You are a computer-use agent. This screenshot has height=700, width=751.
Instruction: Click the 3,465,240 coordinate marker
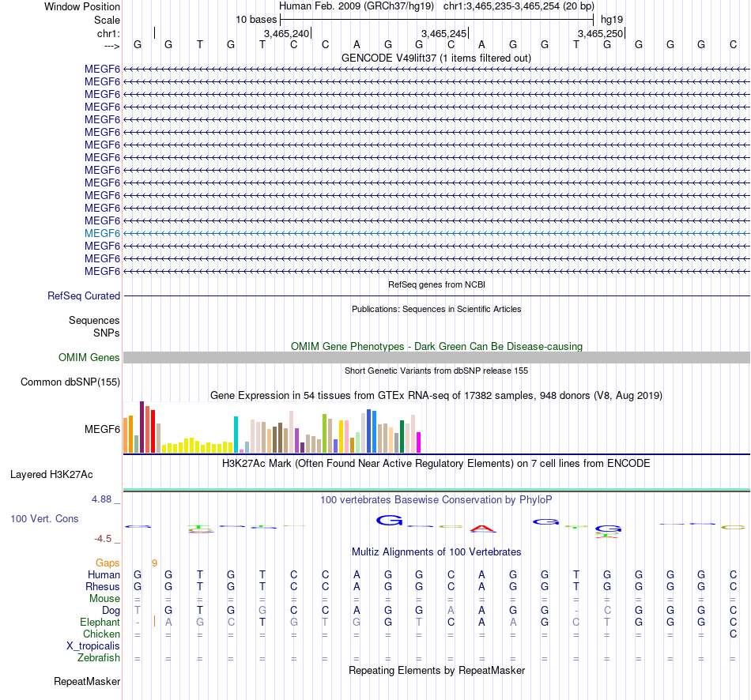click(x=286, y=33)
